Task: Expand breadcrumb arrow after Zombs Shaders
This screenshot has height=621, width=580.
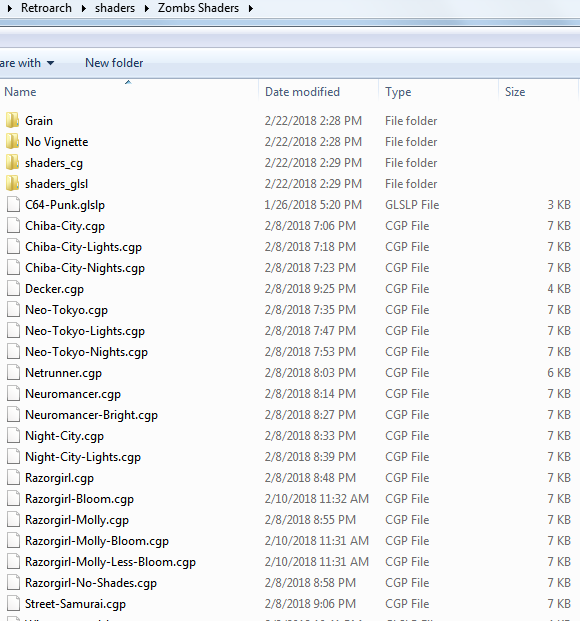Action: (250, 8)
